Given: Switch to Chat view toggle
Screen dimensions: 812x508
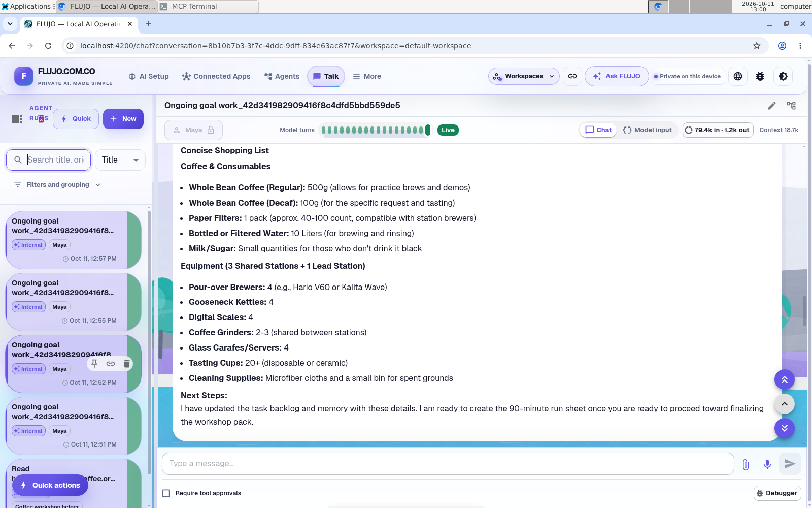Looking at the screenshot, I should tap(598, 130).
